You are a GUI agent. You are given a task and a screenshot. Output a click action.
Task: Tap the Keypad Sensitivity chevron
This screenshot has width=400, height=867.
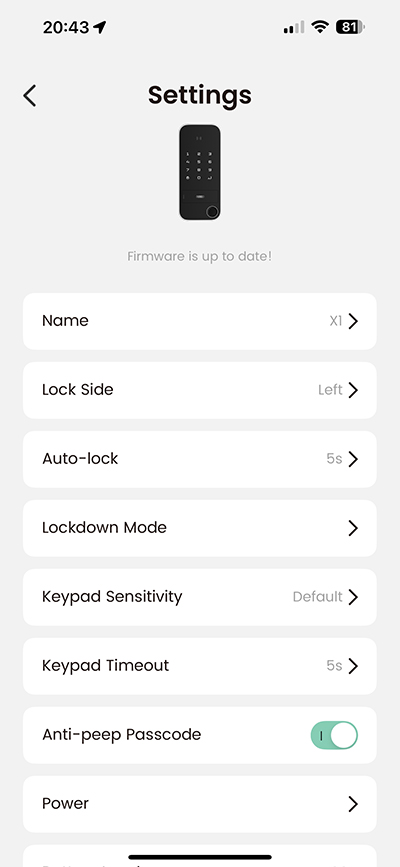353,597
